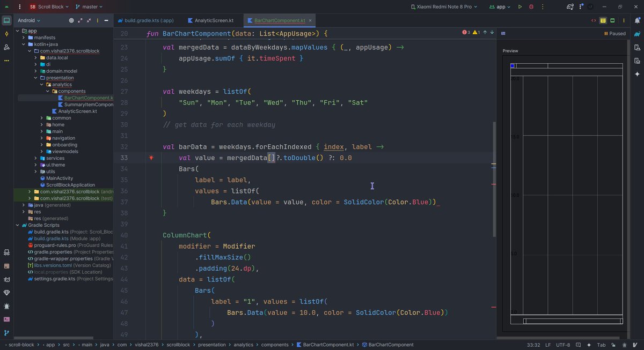Open the Problems tool window icon

click(x=6, y=306)
